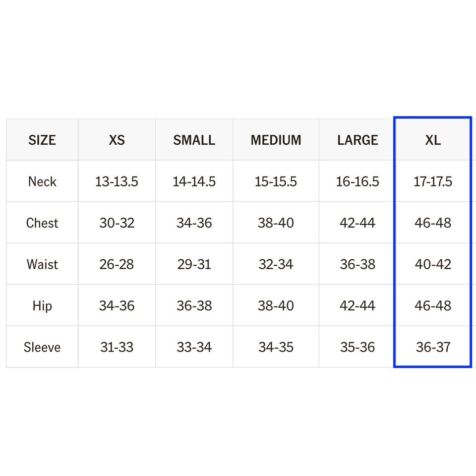Click the Medium waist value 32-34
The height and width of the screenshot is (476, 476).
[x=276, y=264]
